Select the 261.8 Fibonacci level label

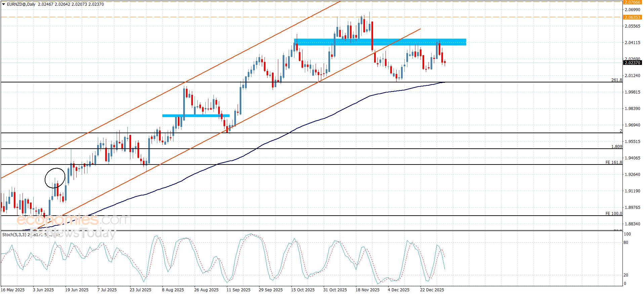point(616,80)
